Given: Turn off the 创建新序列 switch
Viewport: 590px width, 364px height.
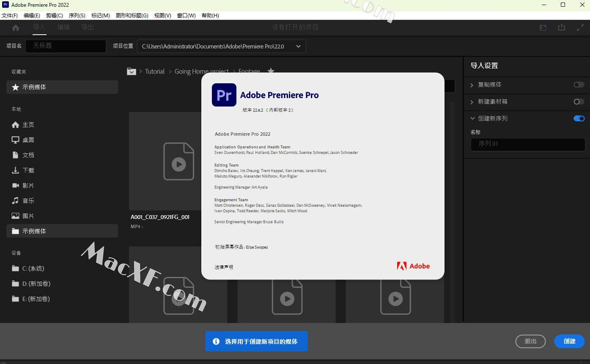Looking at the screenshot, I should point(579,118).
